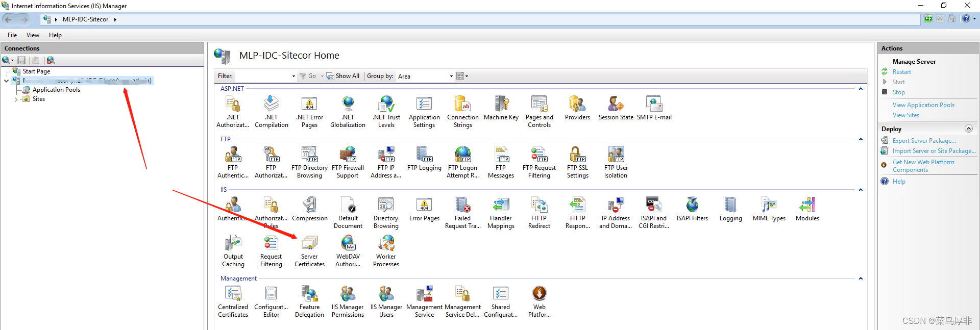Open IIS Manager Users feature
This screenshot has height=330, width=980.
(x=386, y=301)
